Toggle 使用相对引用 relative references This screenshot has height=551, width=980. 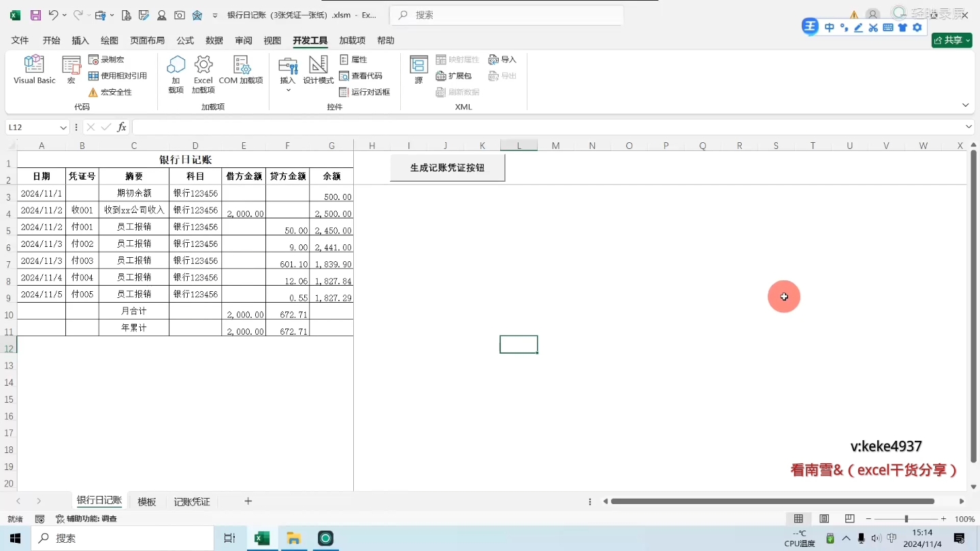[x=118, y=76]
